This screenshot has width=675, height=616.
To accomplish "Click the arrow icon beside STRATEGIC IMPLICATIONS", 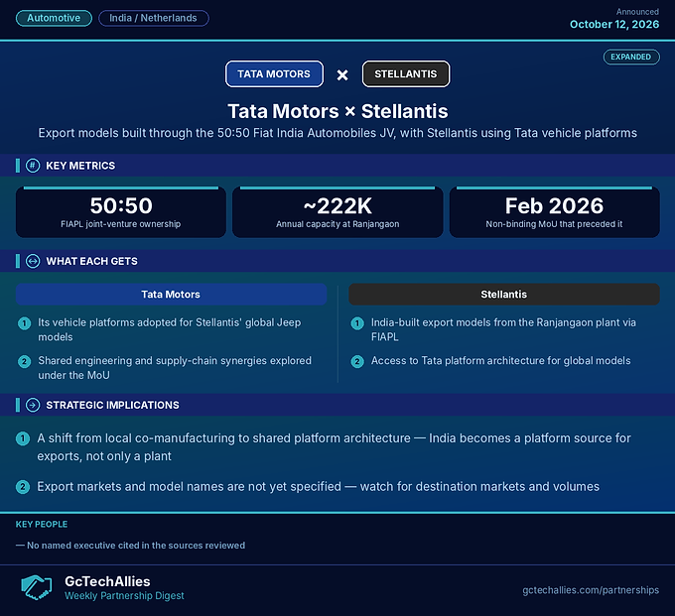I will [33, 405].
